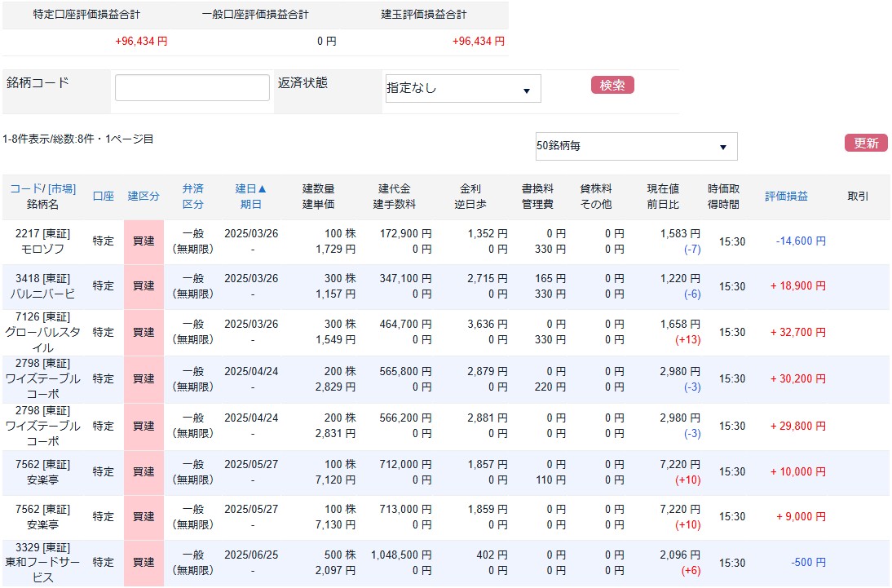Click the 更新 refresh button

pyautogui.click(x=866, y=143)
